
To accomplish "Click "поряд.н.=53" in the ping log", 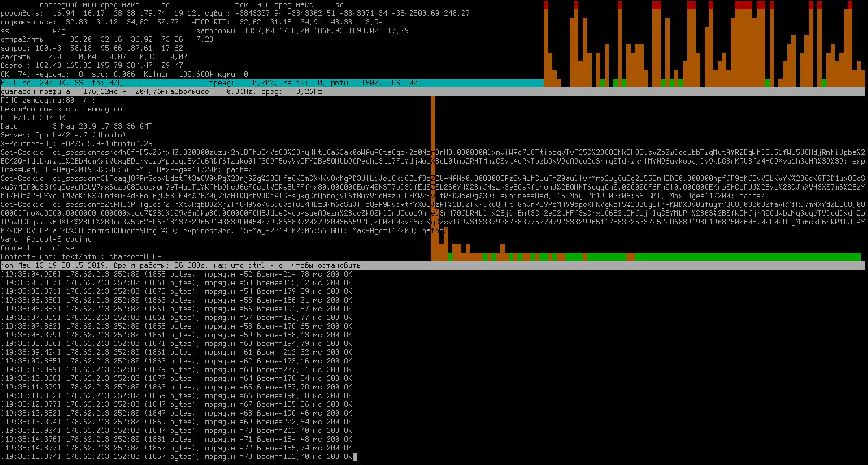I will (229, 282).
